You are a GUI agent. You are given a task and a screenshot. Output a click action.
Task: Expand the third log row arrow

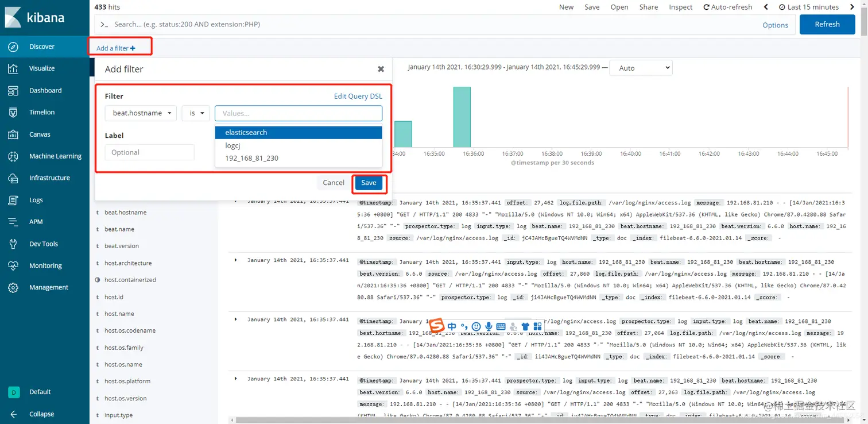click(x=235, y=319)
